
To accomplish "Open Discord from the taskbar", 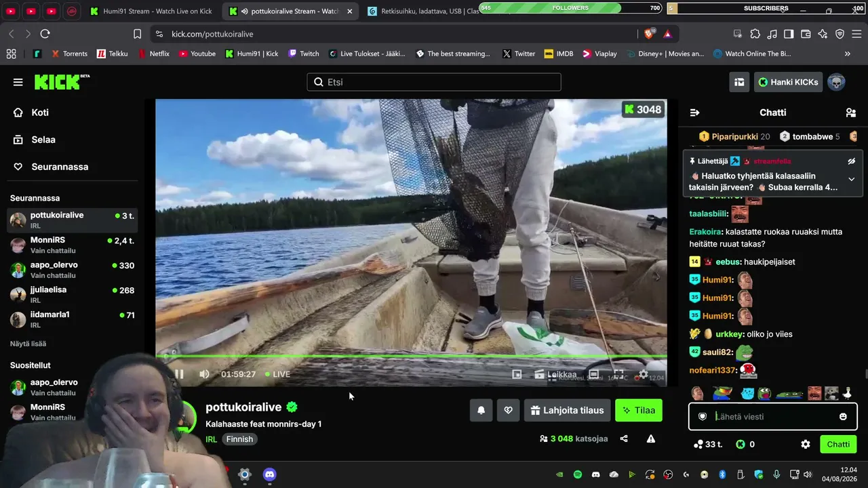I will tap(269, 474).
